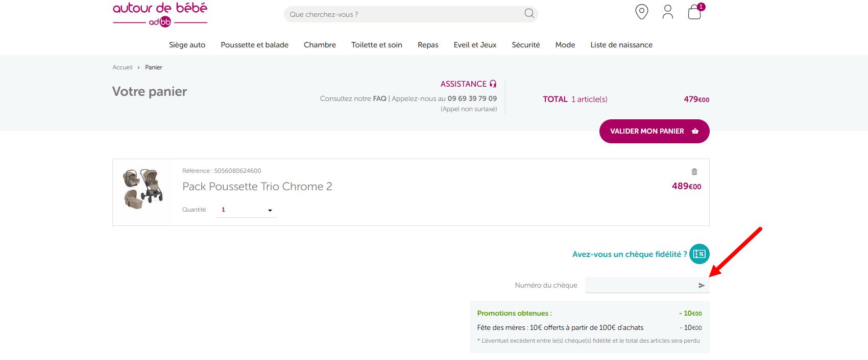Open the Poussette et balade menu

[x=255, y=45]
